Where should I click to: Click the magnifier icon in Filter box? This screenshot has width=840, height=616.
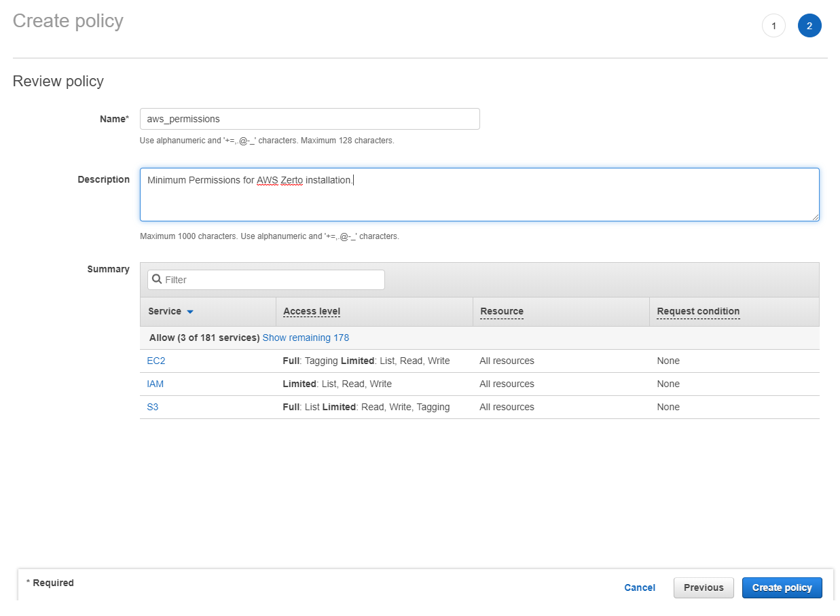[157, 279]
